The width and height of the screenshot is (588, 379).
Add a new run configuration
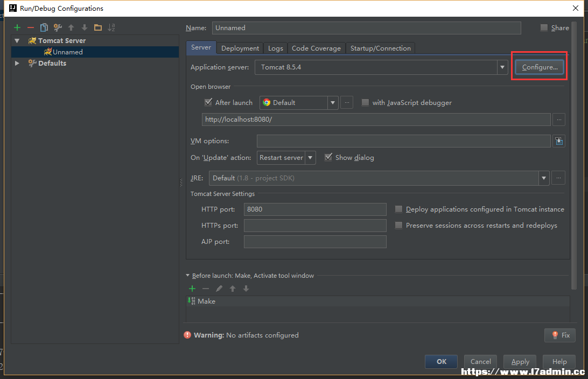(x=17, y=27)
